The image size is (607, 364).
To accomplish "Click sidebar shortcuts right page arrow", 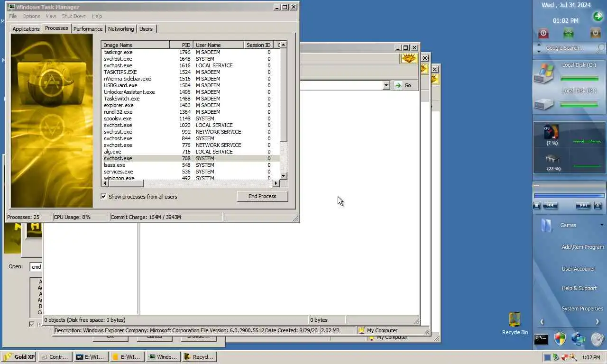I will 597,322.
